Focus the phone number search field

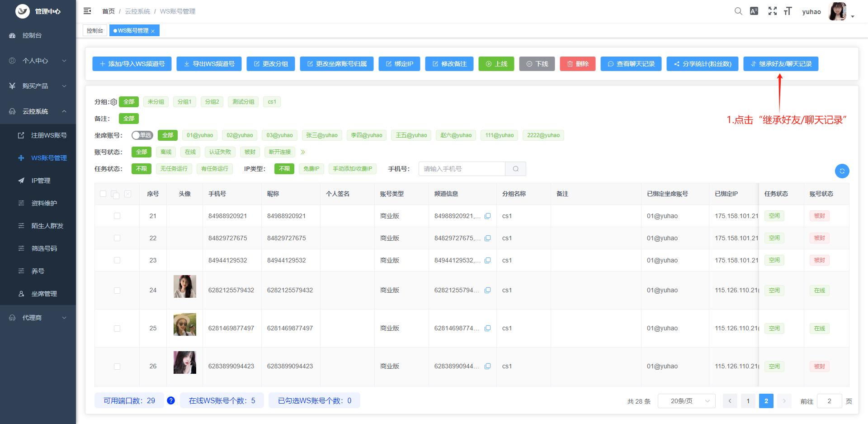click(x=462, y=169)
